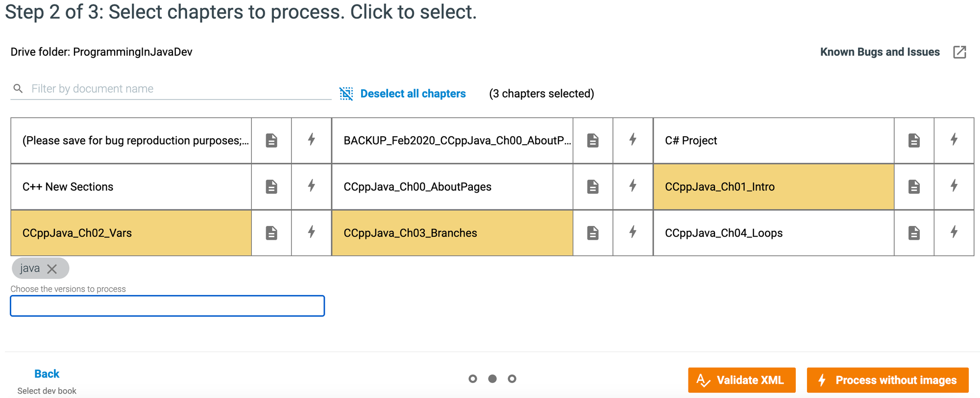Click the document icon next to C++ New Sections
980x398 pixels.
(x=270, y=187)
